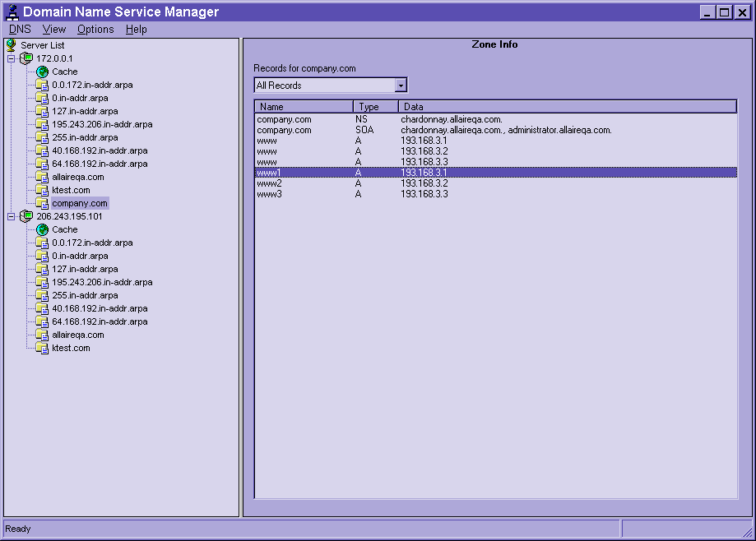The height and width of the screenshot is (541, 756).
Task: Click the server icon beside 172.0.0.1
Action: point(26,58)
